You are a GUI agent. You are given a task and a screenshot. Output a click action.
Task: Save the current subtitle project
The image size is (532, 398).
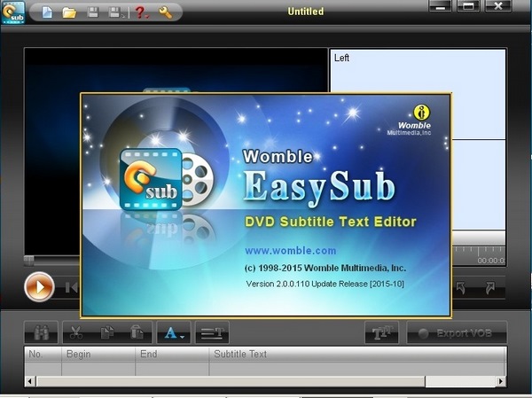pyautogui.click(x=92, y=12)
